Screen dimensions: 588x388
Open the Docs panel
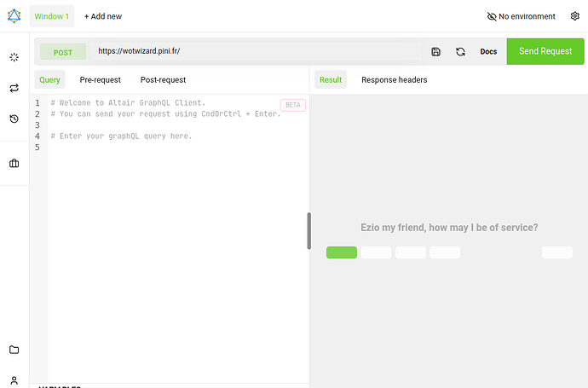(x=488, y=51)
